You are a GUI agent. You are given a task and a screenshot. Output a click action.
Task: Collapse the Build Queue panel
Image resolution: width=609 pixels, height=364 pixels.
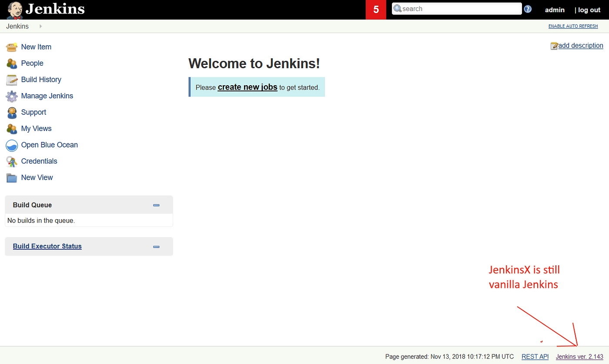coord(156,204)
